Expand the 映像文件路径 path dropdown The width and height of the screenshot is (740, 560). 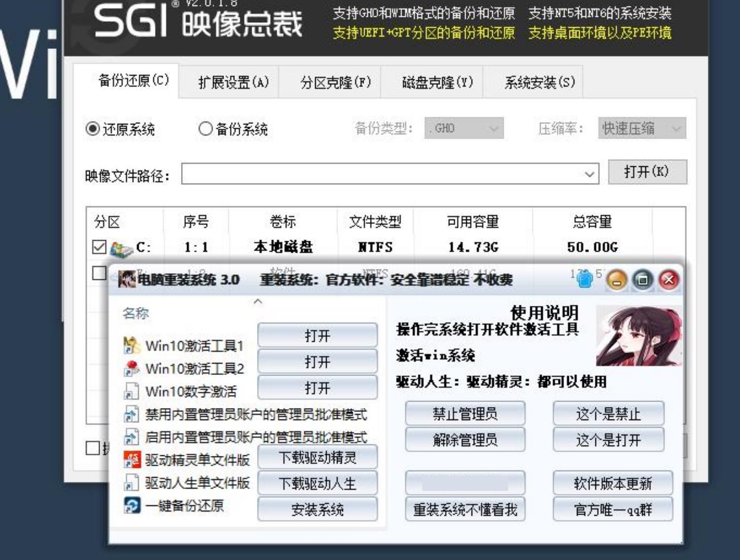(x=590, y=174)
